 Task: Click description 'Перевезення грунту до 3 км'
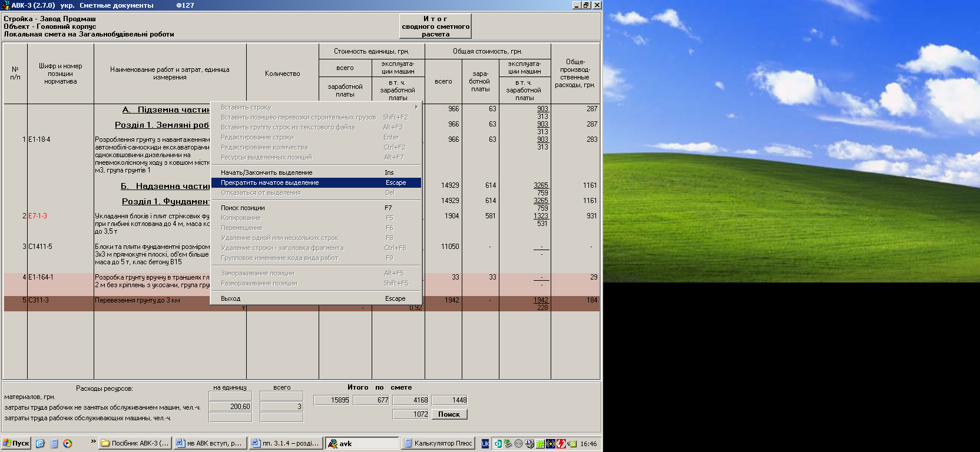[x=137, y=300]
